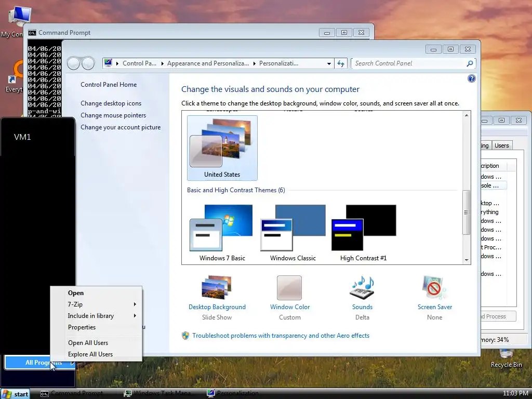The width and height of the screenshot is (532, 399).
Task: Expand the arrow before Personalization breadcrumb
Action: (255, 63)
